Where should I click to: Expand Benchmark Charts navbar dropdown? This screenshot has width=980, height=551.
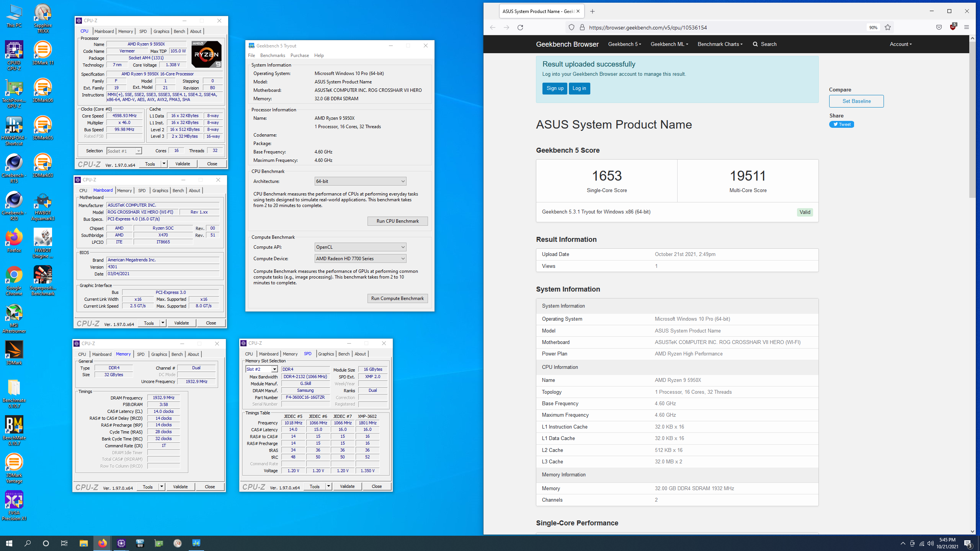(x=720, y=44)
